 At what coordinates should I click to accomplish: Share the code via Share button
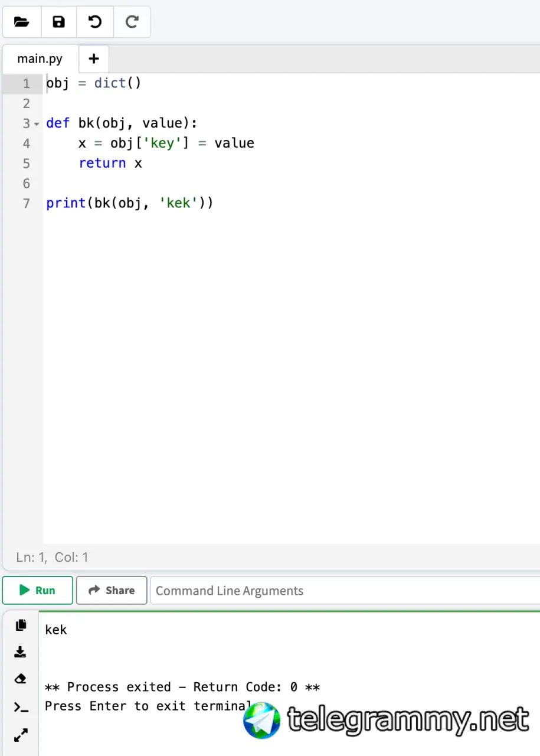tap(112, 590)
